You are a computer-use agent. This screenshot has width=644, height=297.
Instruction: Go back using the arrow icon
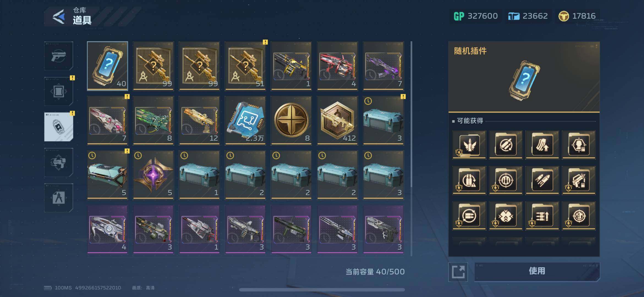click(x=59, y=17)
